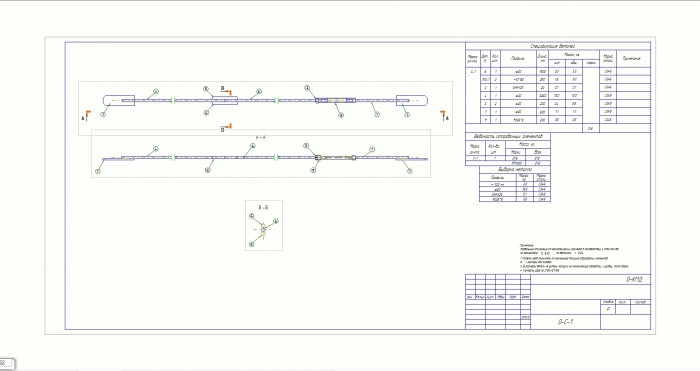Click the right orange A section-cut marker
The image size is (700, 371).
(444, 116)
